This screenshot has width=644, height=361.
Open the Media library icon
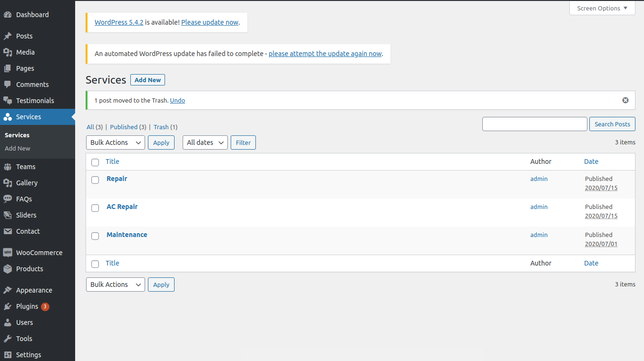(8, 52)
